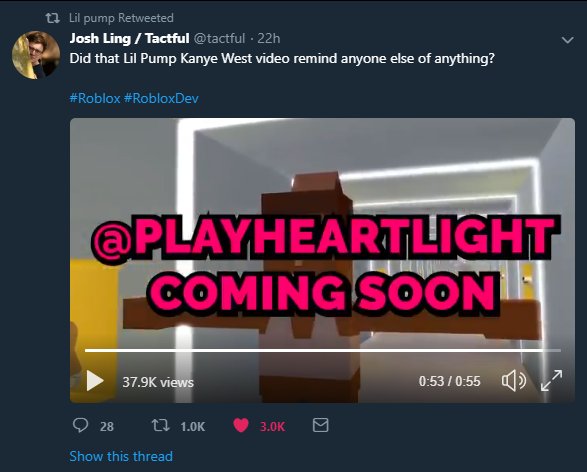Expand the video to fullscreen
This screenshot has width=587, height=472.
(x=551, y=381)
